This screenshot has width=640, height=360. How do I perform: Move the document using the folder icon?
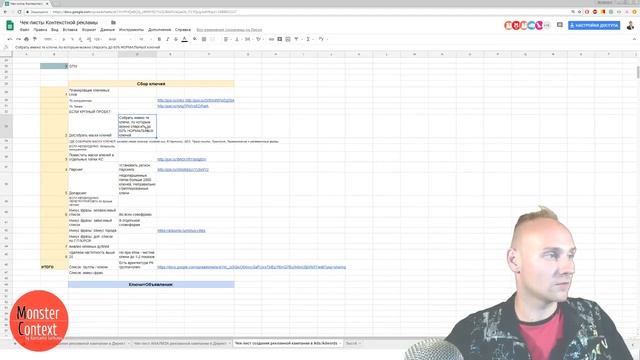[113, 22]
